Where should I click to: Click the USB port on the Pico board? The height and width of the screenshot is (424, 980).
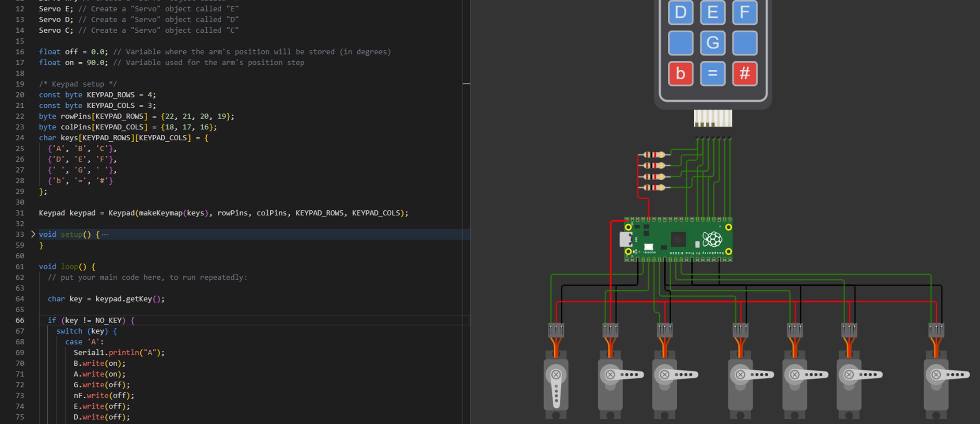click(x=626, y=239)
